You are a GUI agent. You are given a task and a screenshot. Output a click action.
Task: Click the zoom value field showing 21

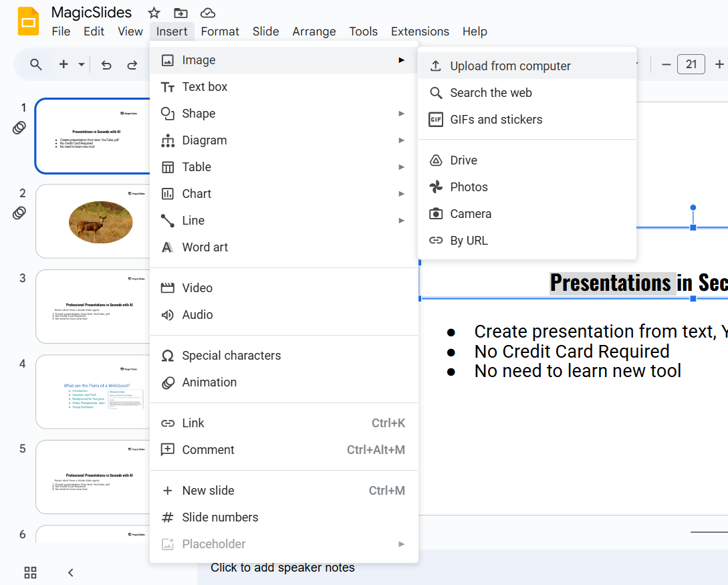(691, 64)
